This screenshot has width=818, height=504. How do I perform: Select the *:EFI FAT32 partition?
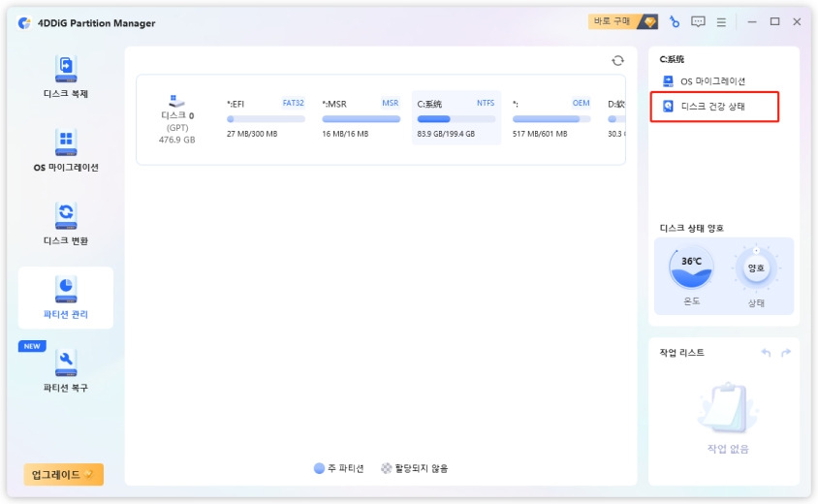coord(266,118)
